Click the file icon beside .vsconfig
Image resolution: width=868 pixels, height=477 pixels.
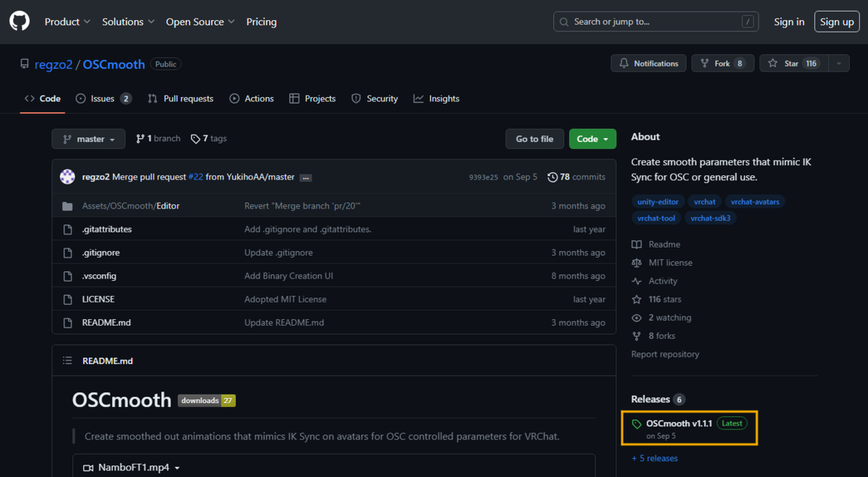click(67, 276)
